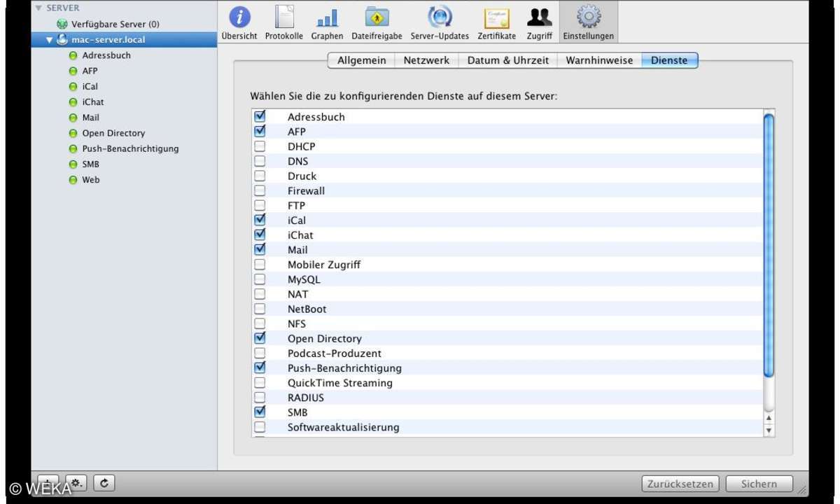Viewport: 840px width, 504px height.
Task: Select mac-server.local in the sidebar
Action: (x=124, y=39)
